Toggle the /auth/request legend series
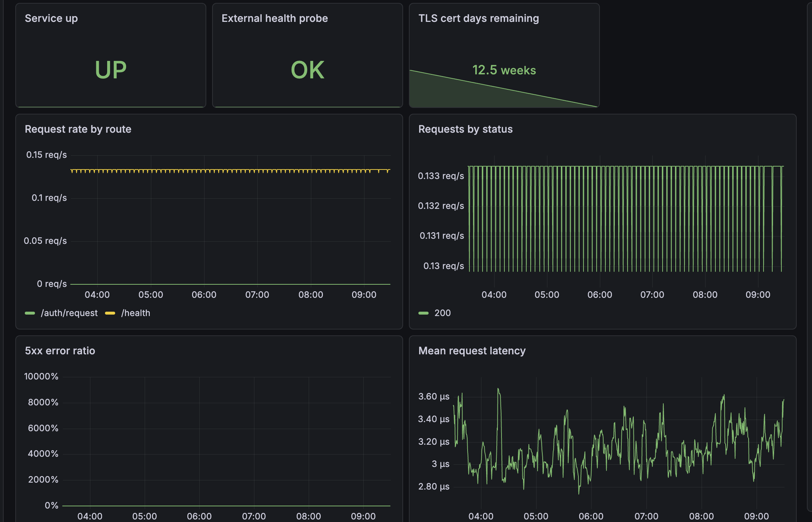Viewport: 812px width, 522px height. [x=69, y=313]
